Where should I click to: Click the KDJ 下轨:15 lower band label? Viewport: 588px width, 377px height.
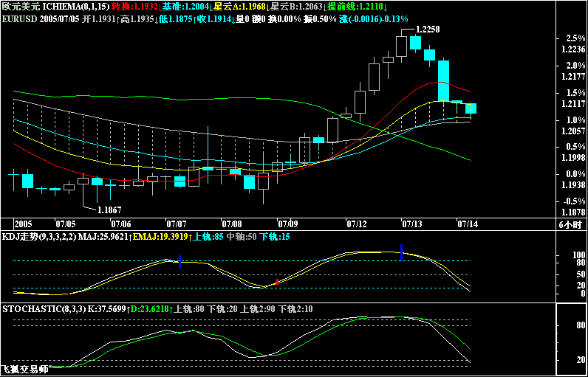click(275, 237)
